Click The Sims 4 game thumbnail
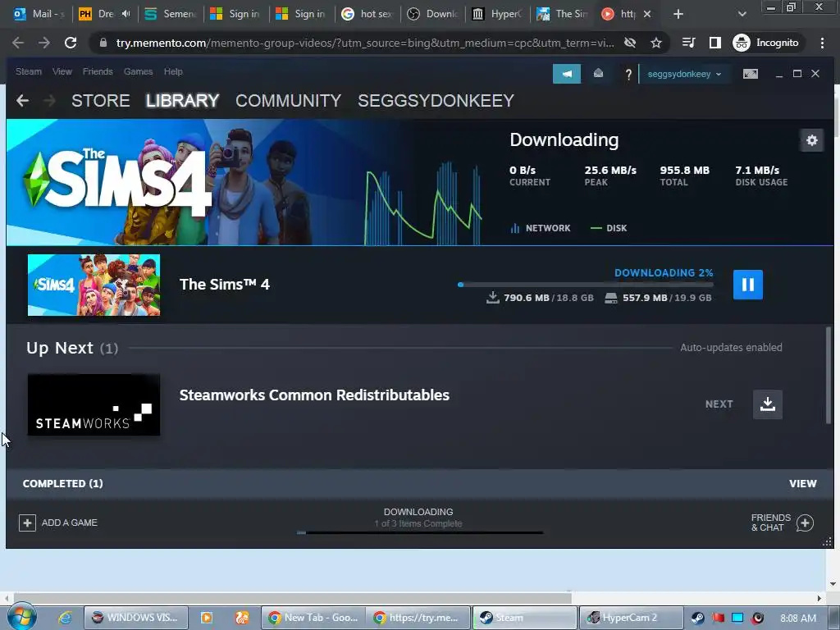The height and width of the screenshot is (630, 840). tap(94, 285)
